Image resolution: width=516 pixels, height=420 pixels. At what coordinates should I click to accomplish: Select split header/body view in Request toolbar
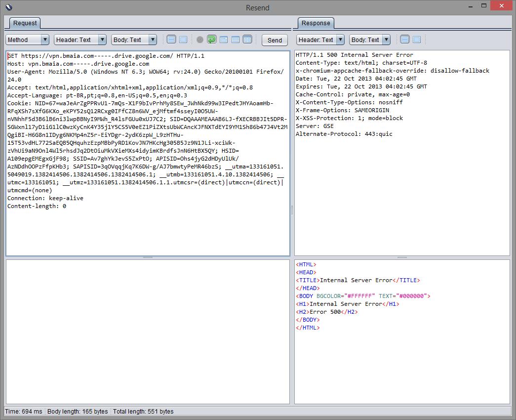point(171,40)
